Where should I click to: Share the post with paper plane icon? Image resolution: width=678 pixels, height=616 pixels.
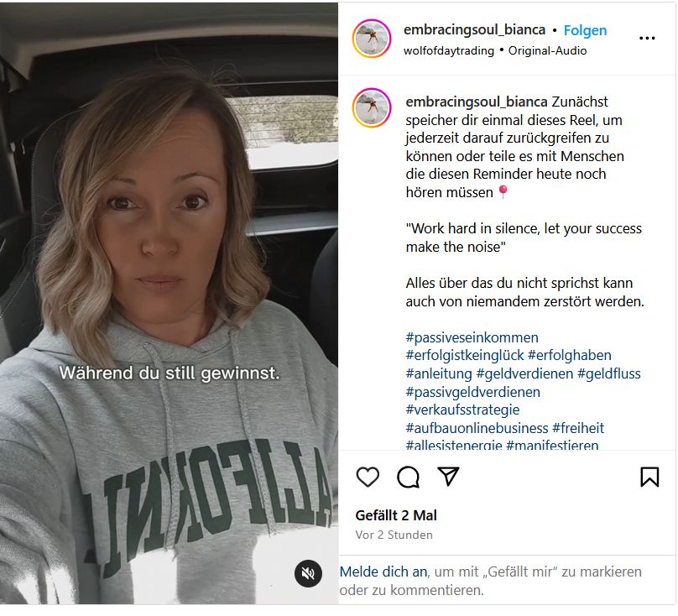[x=449, y=477]
